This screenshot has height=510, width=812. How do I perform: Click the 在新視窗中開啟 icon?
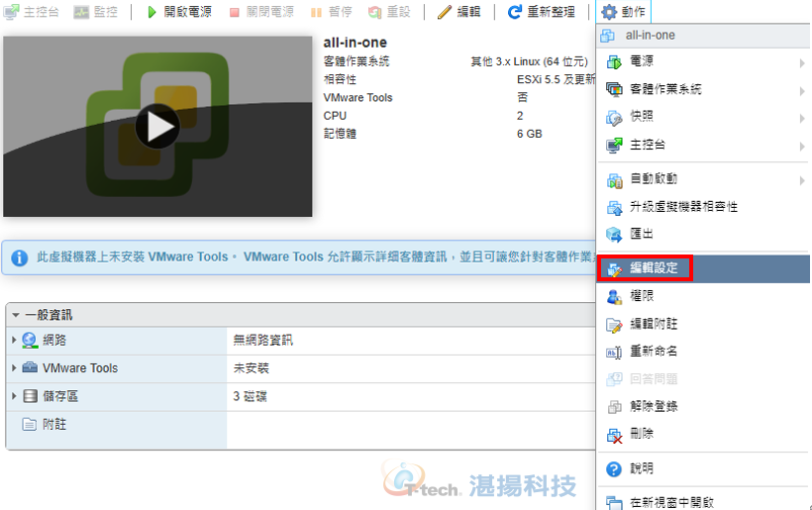pos(614,502)
